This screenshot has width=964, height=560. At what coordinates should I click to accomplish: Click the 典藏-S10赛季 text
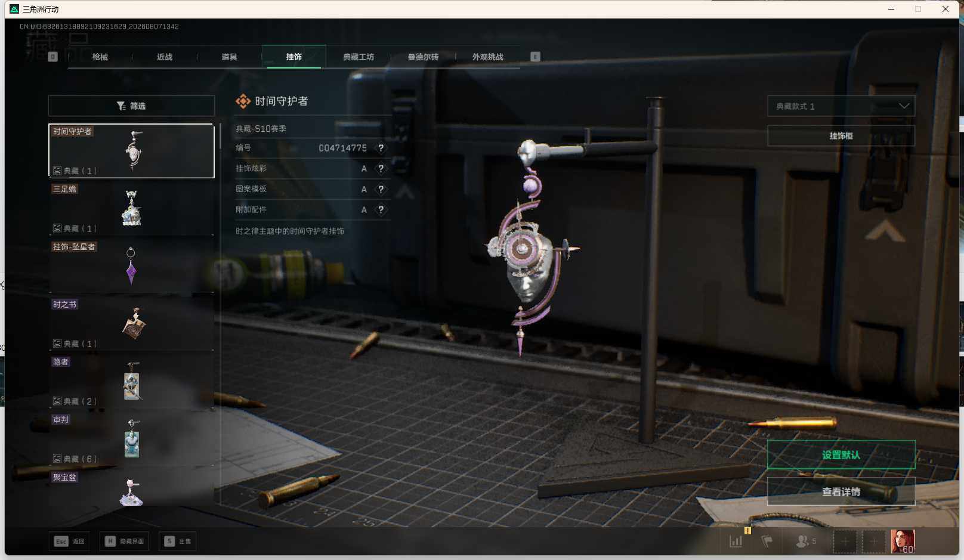(x=261, y=128)
